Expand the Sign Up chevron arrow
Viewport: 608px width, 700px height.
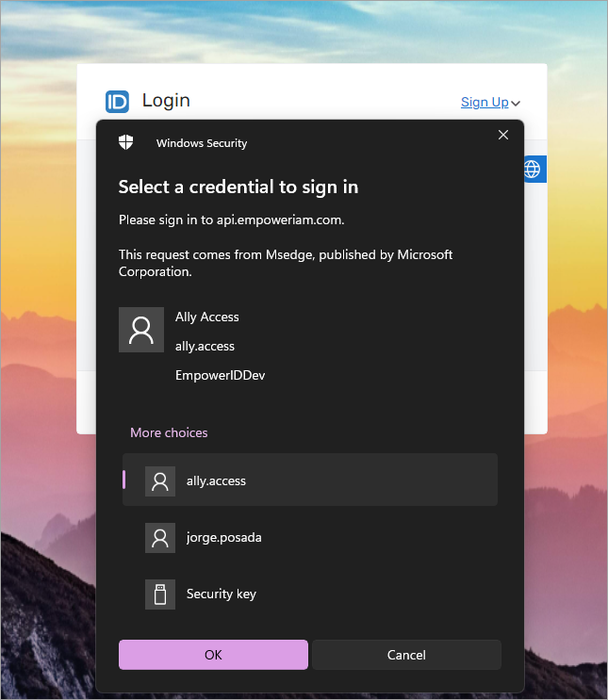pos(516,104)
